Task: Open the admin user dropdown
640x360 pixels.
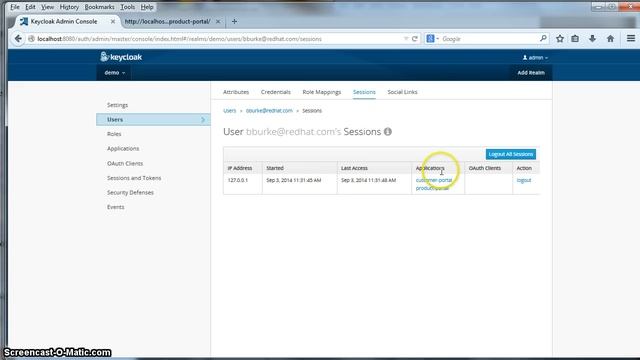Action: (536, 58)
